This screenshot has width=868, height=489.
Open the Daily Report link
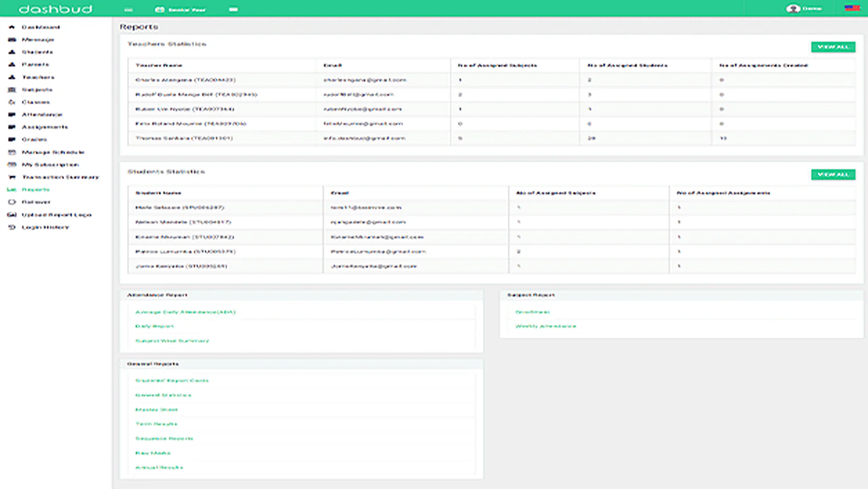point(155,326)
